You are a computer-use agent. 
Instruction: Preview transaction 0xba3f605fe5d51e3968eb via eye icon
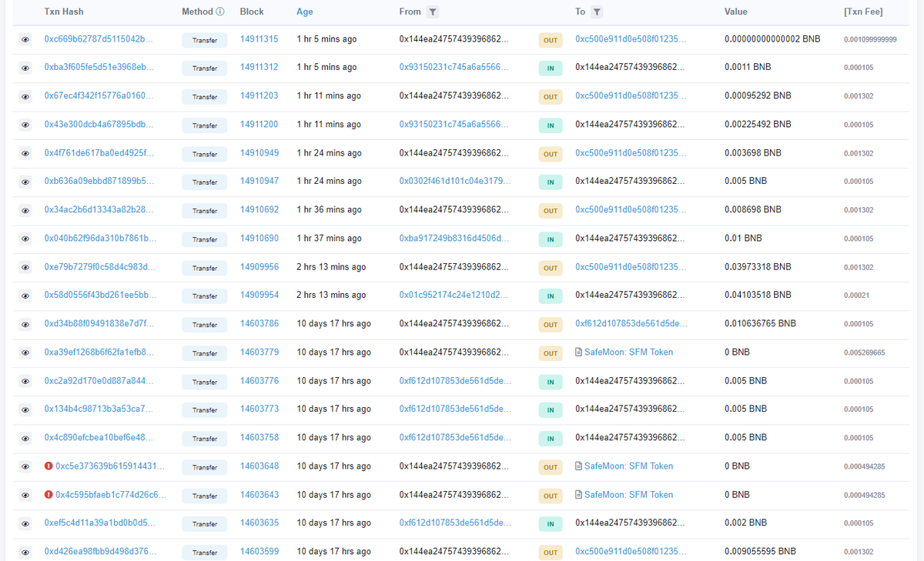(25, 68)
